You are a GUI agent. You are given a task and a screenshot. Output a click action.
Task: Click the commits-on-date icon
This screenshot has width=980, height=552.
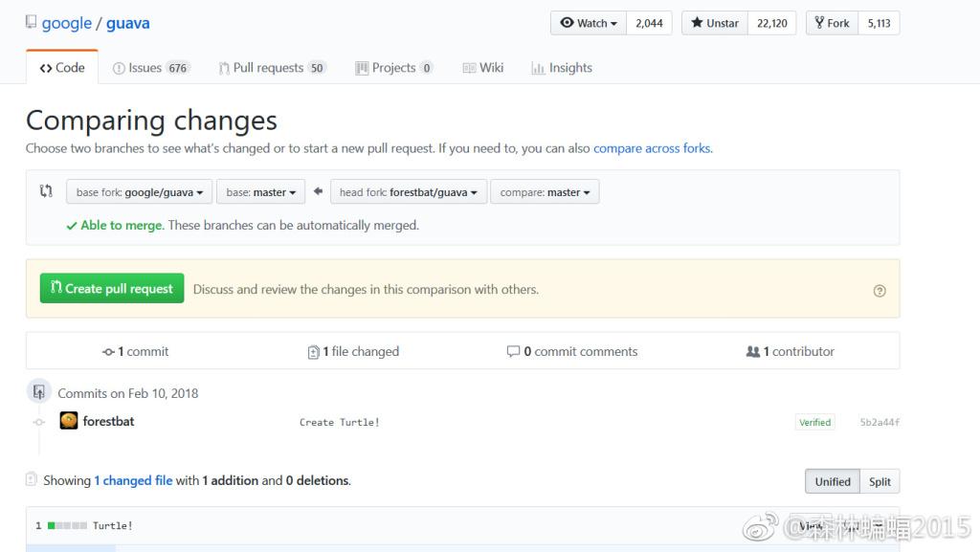39,392
